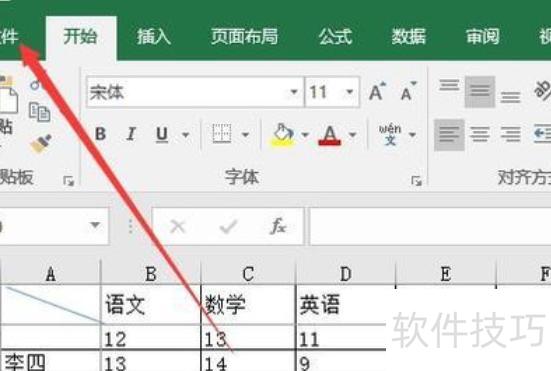
Task: Open the 插入 ribbon tab
Action: click(154, 37)
